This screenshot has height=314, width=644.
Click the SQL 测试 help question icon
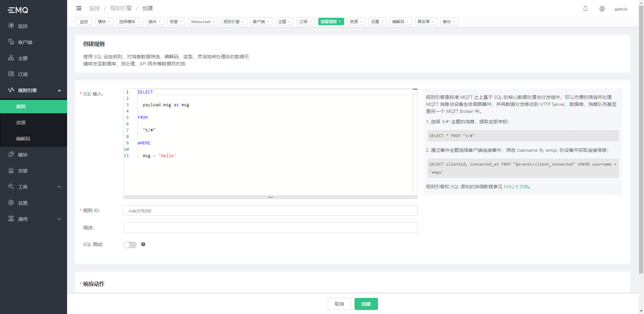tap(143, 244)
